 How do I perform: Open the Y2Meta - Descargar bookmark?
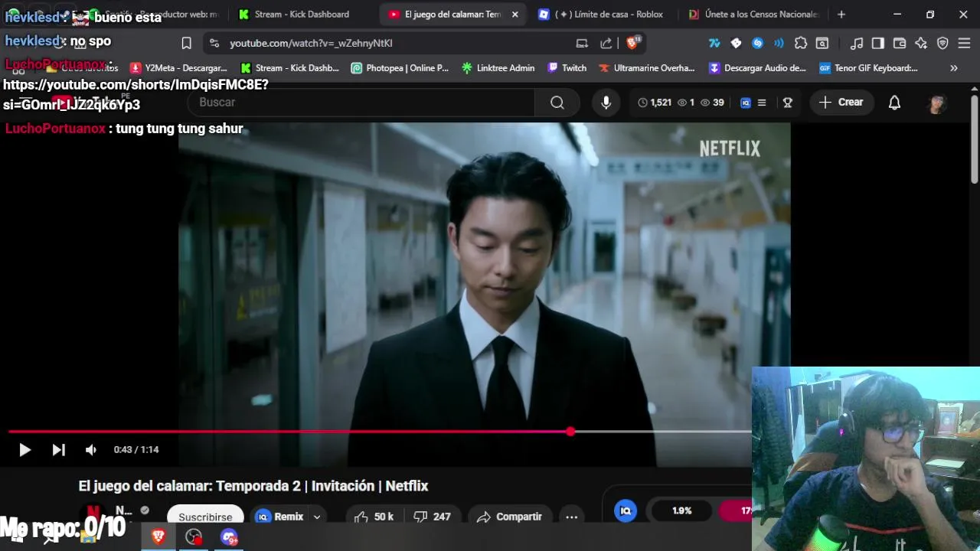pos(178,68)
